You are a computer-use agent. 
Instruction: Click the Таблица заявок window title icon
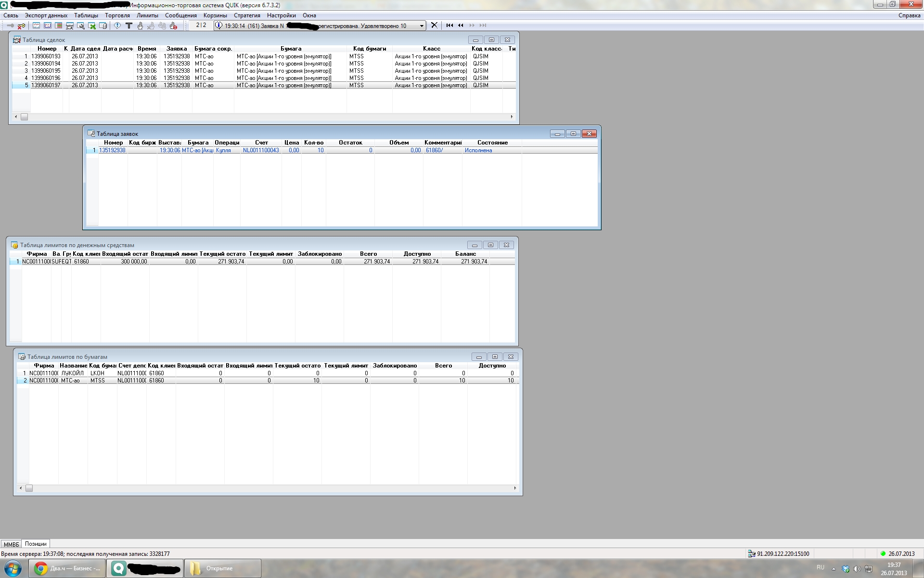(91, 133)
